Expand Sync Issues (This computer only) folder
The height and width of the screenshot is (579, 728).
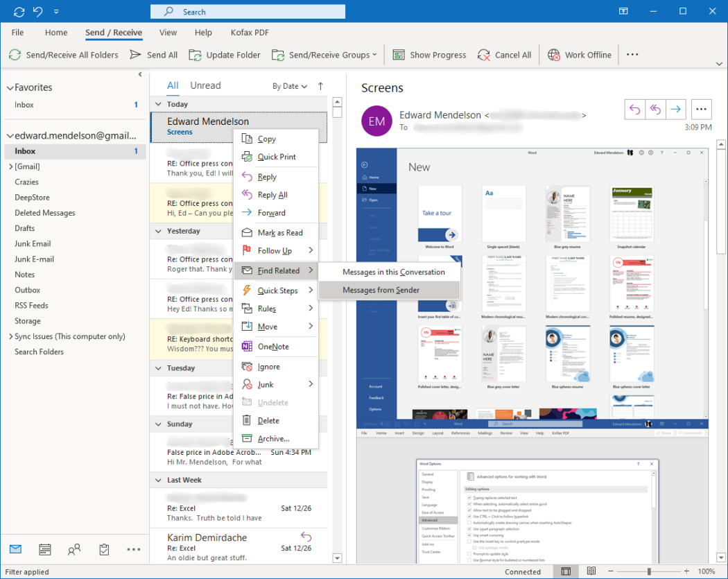10,336
